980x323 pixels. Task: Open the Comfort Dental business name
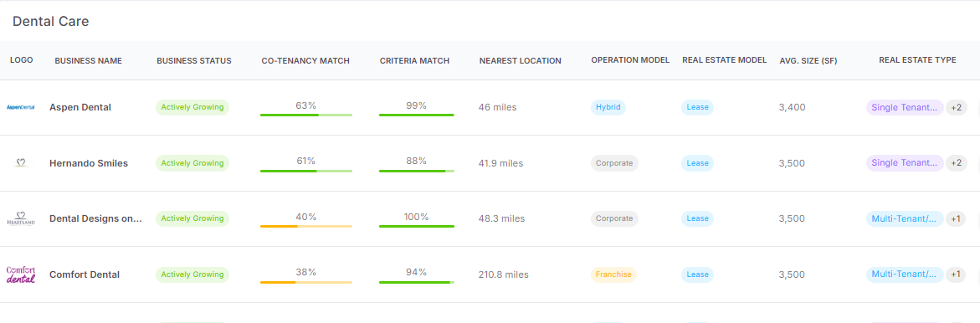(x=85, y=274)
